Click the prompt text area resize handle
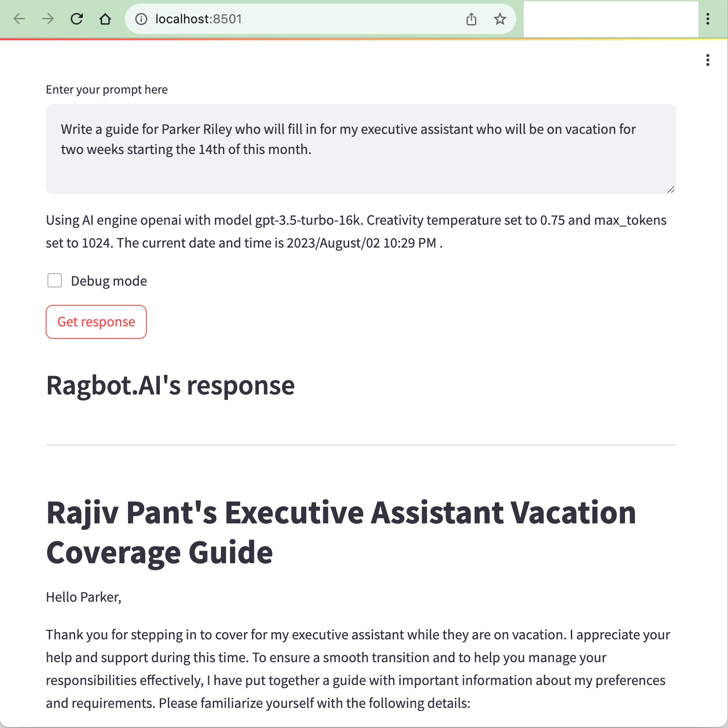Viewport: 728px width, 728px height. [671, 190]
